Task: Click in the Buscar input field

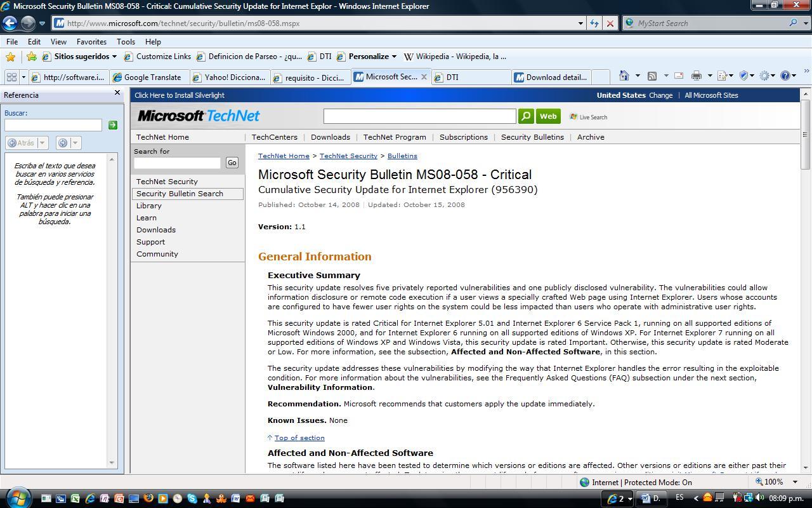Action: click(x=53, y=125)
